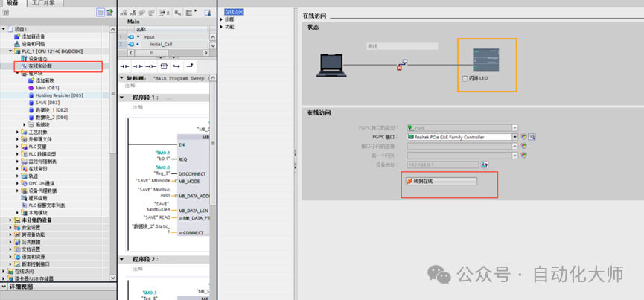Open 设备和网络 in project tree
This screenshot has width=644, height=300.
coord(33,44)
